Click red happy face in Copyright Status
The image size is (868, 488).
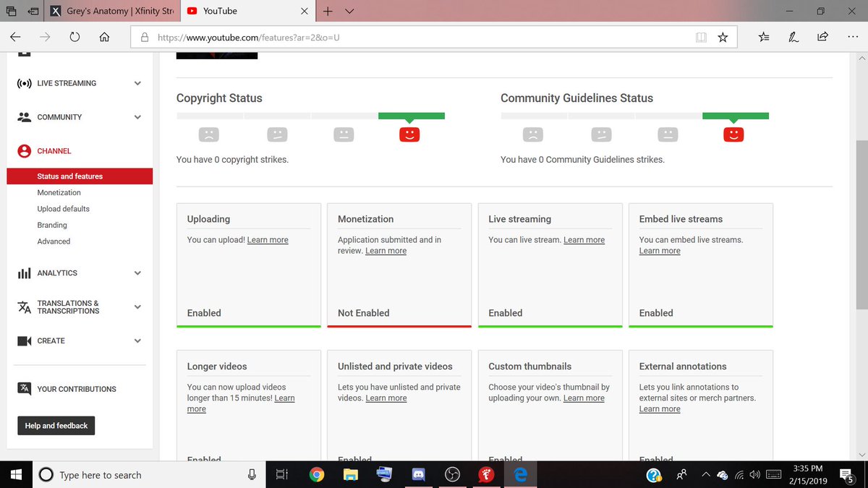[x=409, y=134]
